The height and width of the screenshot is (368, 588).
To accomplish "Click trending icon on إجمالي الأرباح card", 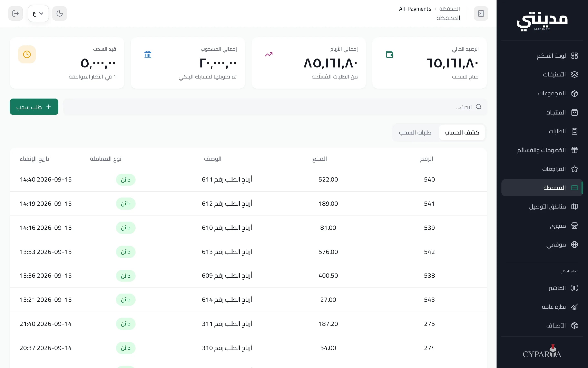I will (x=269, y=54).
